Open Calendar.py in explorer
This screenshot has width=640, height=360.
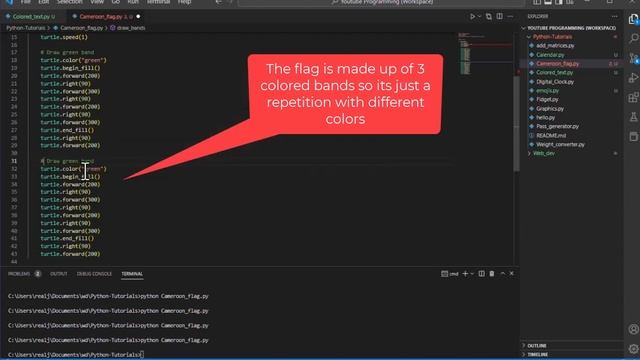tap(550, 55)
